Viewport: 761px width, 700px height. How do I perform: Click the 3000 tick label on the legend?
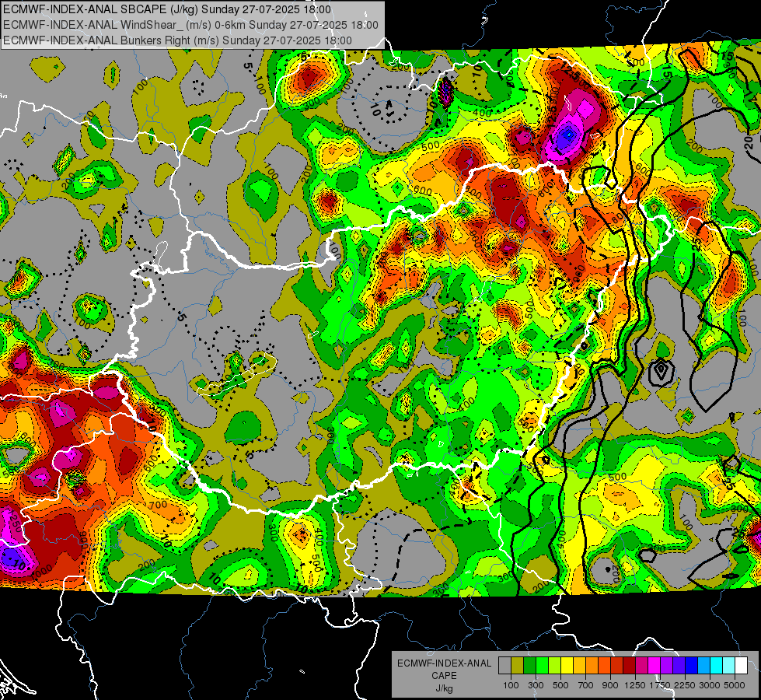710,685
